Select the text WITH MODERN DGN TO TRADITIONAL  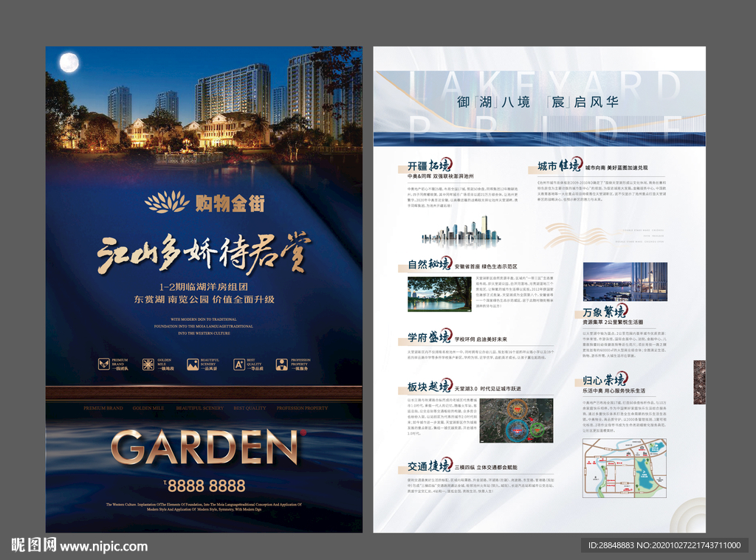[x=204, y=319]
